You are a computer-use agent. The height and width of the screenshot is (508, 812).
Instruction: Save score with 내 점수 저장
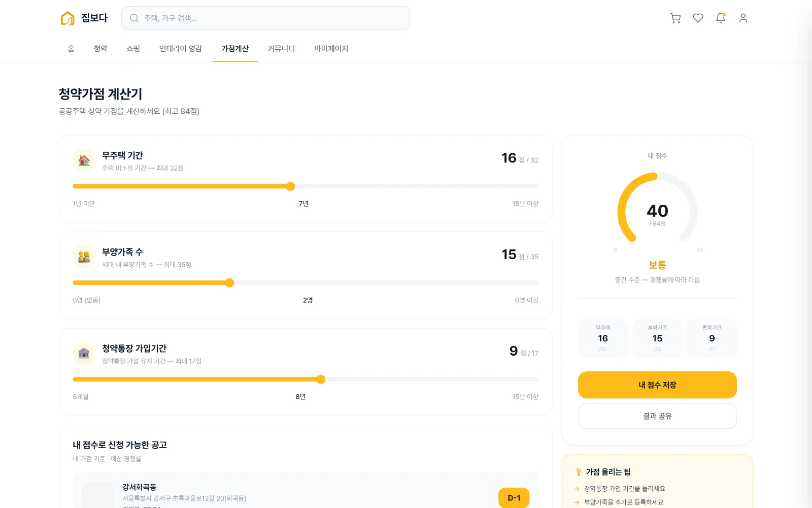click(x=657, y=385)
